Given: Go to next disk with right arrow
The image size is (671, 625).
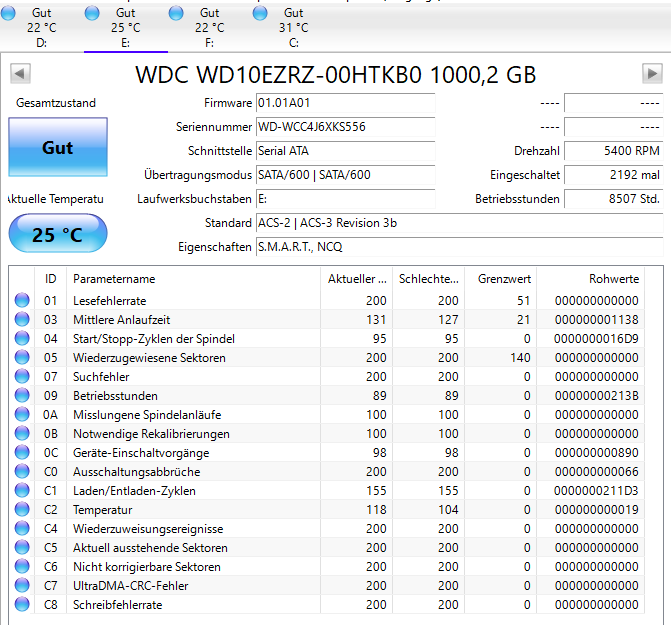Looking at the screenshot, I should click(652, 74).
